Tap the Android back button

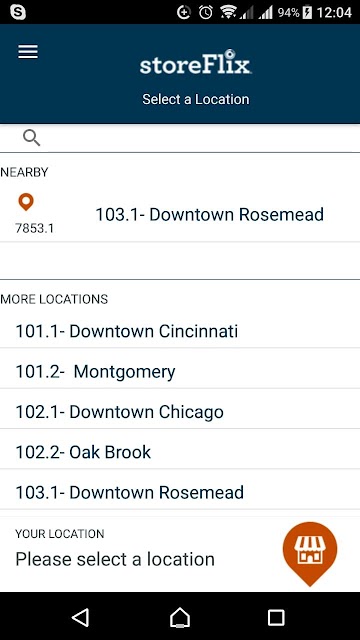[x=80, y=618]
